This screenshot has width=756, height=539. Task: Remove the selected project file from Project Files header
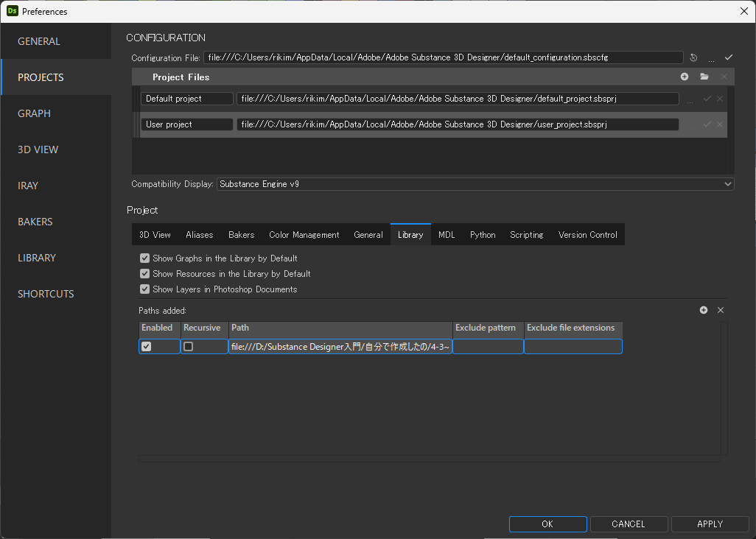coord(724,77)
